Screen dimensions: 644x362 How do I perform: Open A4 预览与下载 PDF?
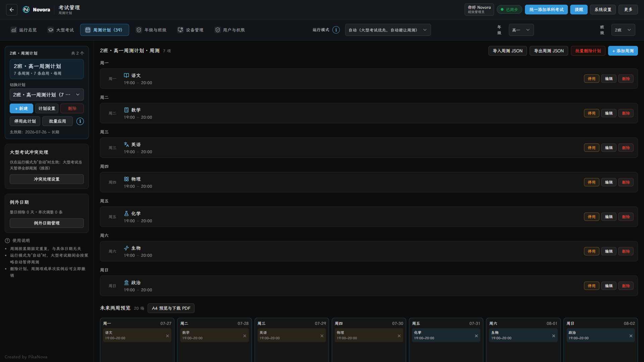pos(171,308)
